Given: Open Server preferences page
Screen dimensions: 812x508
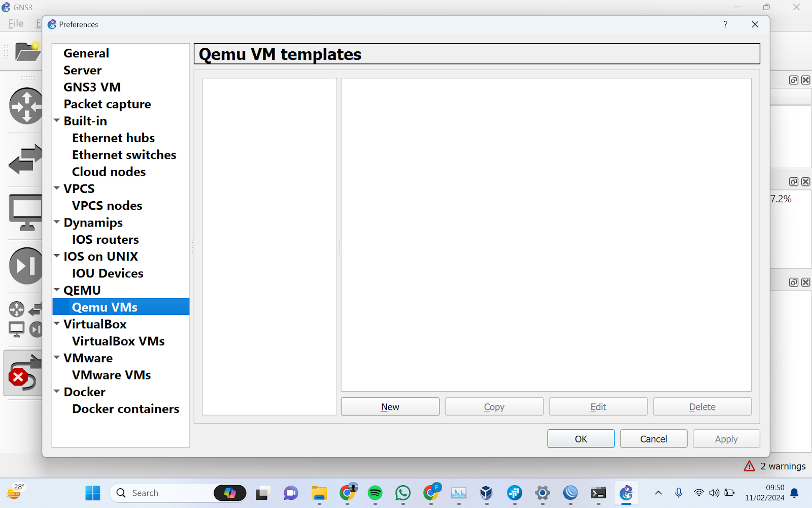Looking at the screenshot, I should (83, 70).
